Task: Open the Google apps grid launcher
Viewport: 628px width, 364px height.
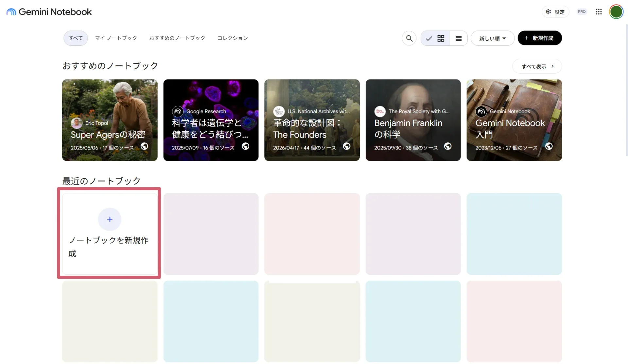Action: [599, 12]
